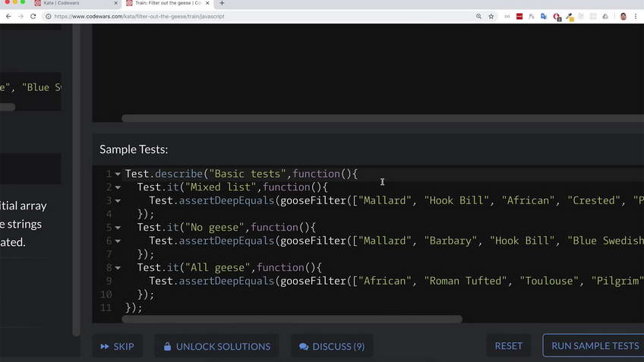644x362 pixels.
Task: Open the Google Translate extension
Action: tap(544, 17)
